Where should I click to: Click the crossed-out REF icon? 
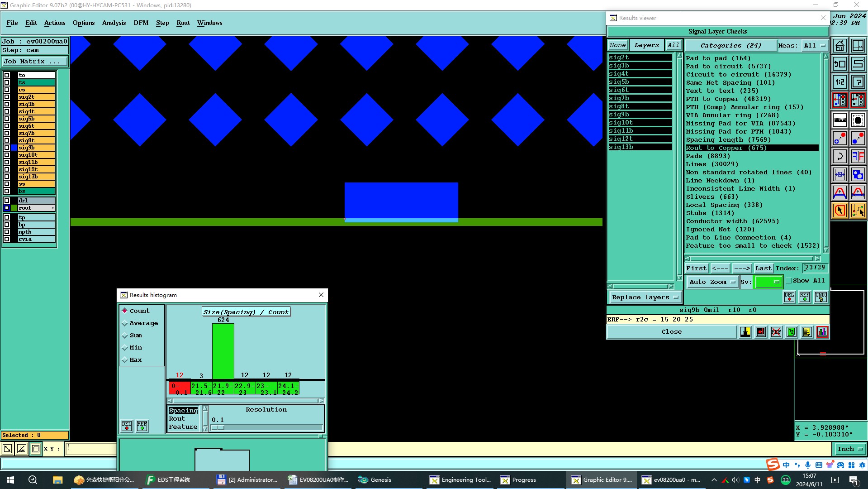(x=776, y=332)
